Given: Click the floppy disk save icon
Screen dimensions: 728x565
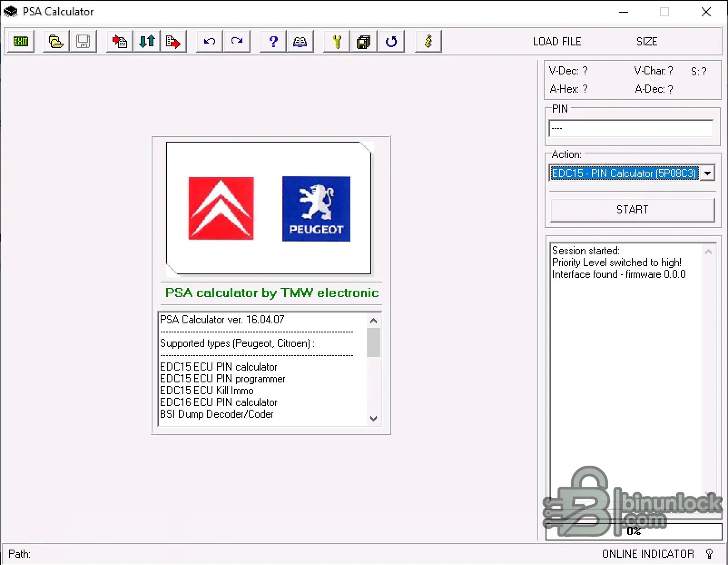Looking at the screenshot, I should pyautogui.click(x=83, y=42).
